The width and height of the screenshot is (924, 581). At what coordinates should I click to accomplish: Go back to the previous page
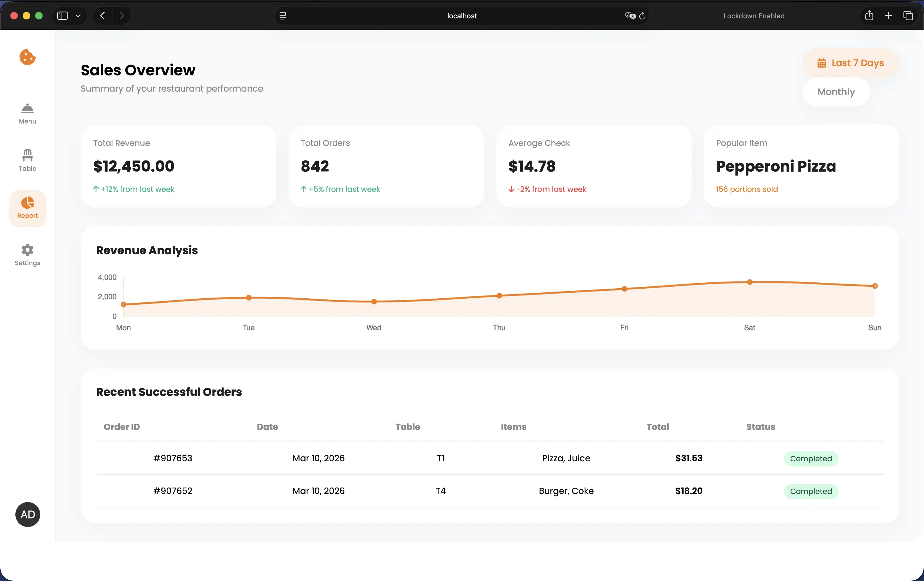tap(102, 16)
